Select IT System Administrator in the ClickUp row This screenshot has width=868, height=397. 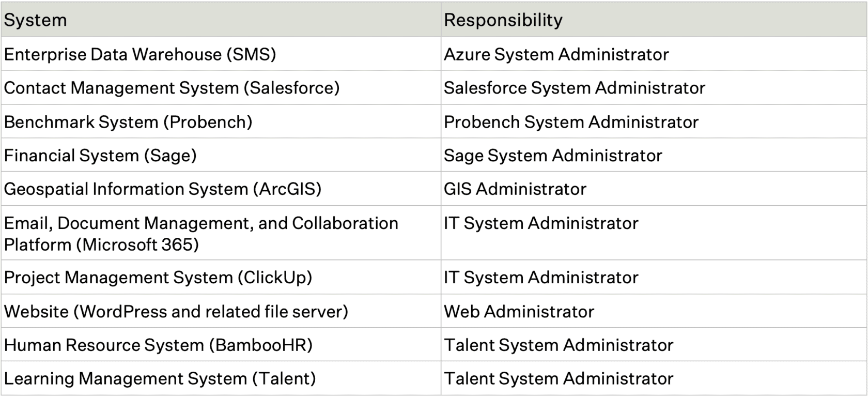pos(541,278)
